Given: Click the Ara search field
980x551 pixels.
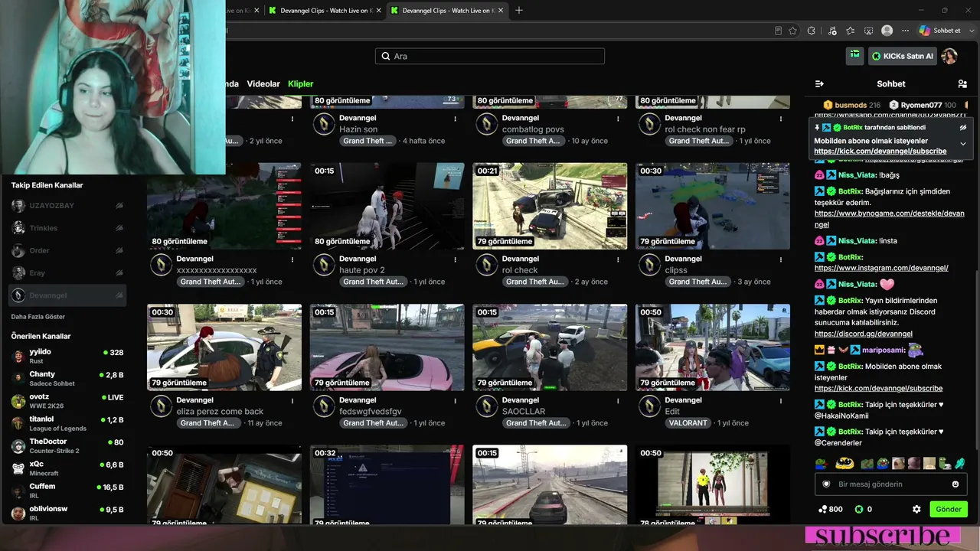Looking at the screenshot, I should click(x=490, y=56).
